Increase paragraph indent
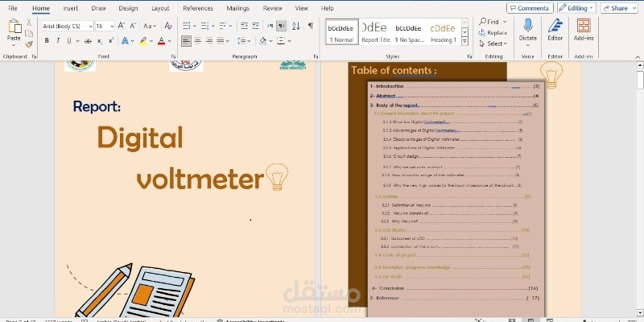644x322 pixels. [255, 26]
